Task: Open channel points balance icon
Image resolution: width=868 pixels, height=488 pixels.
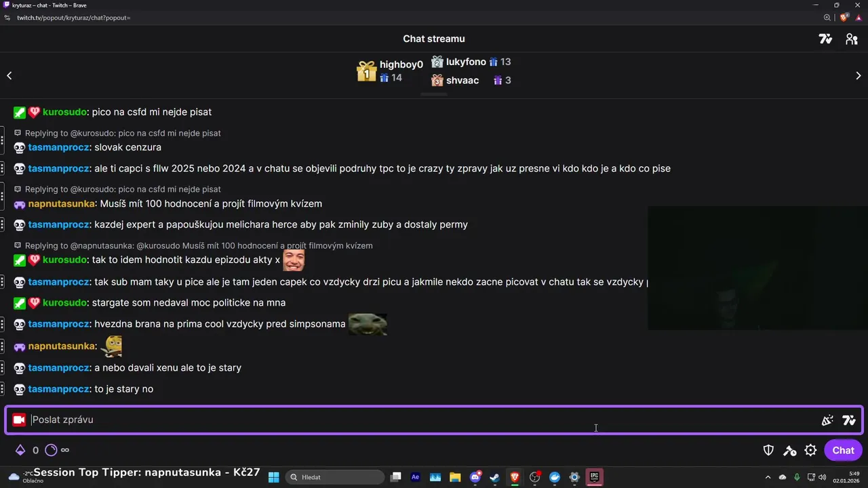Action: 52,450
